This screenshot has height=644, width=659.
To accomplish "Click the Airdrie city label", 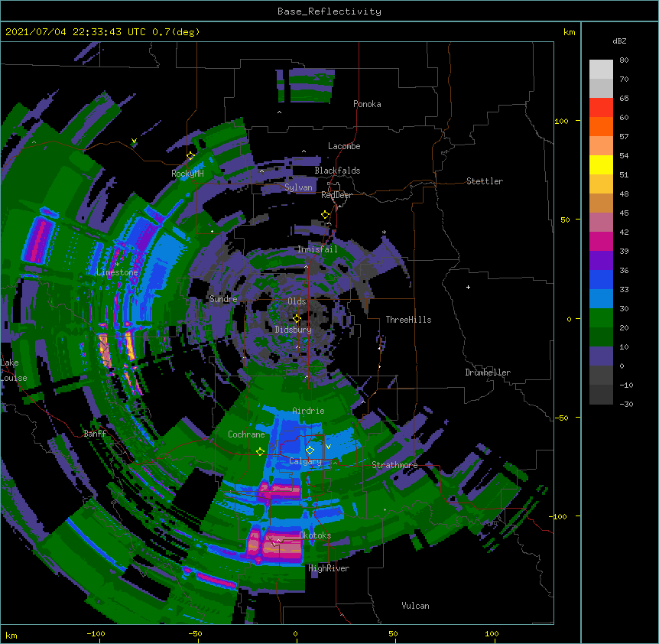I will 308,411.
